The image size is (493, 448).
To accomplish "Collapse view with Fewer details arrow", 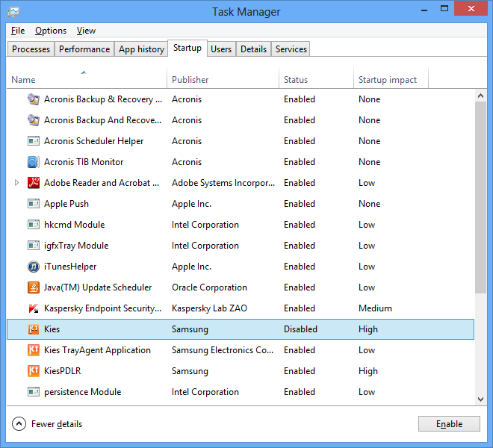I will coord(19,424).
